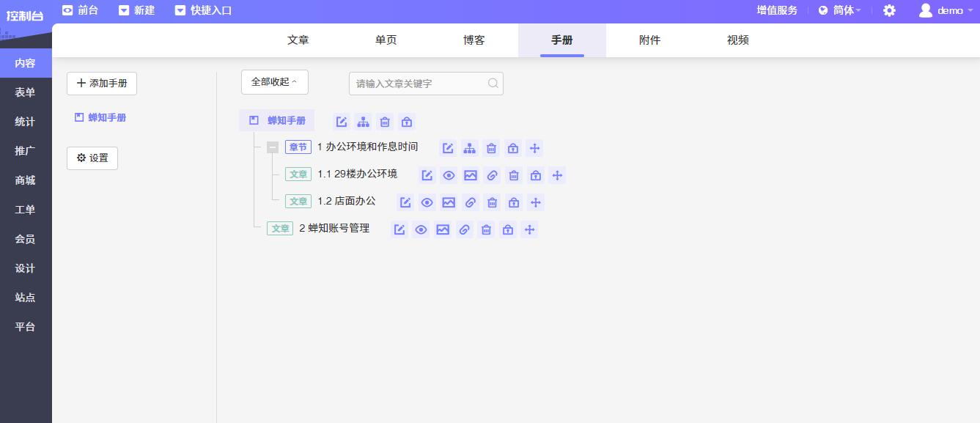Open chapter structure icon for 办公环境和作息时间

point(470,148)
